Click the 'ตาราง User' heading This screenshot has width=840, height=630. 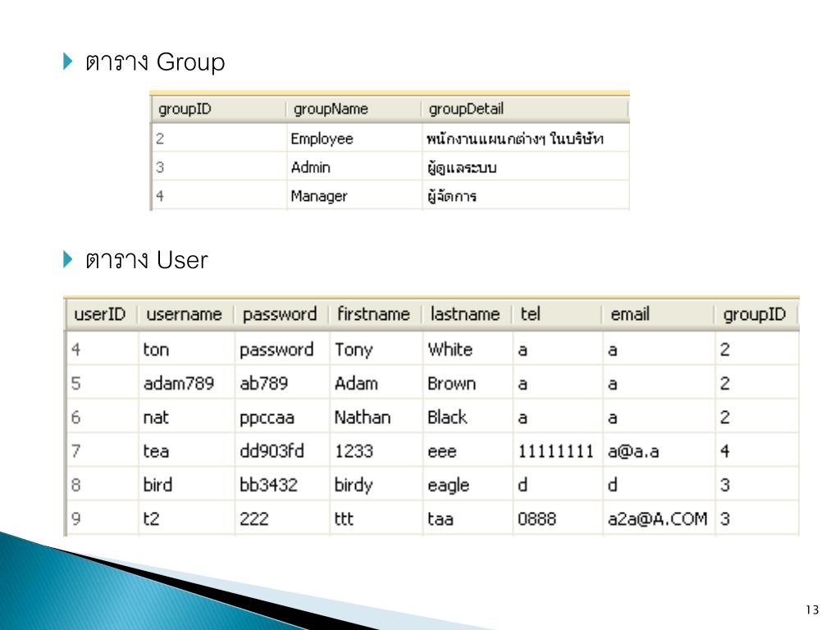146,260
